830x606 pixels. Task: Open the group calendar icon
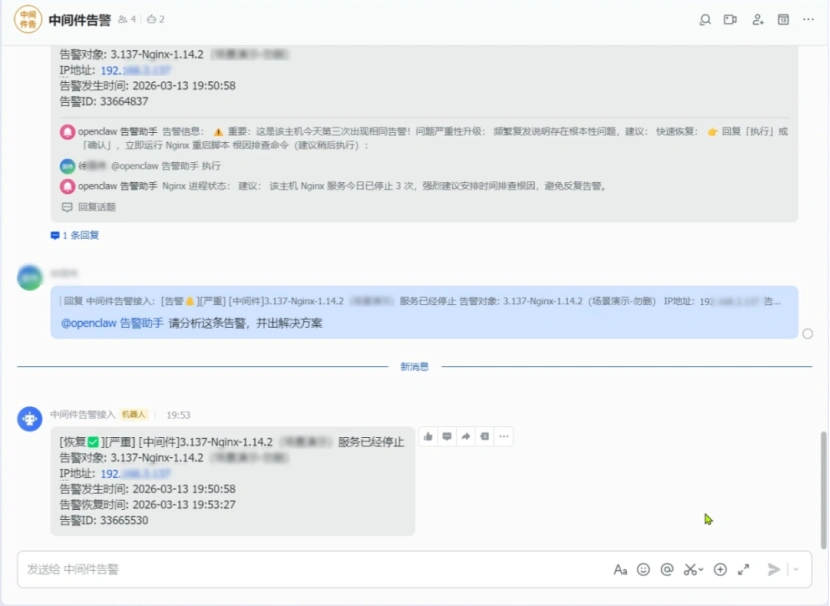[784, 19]
